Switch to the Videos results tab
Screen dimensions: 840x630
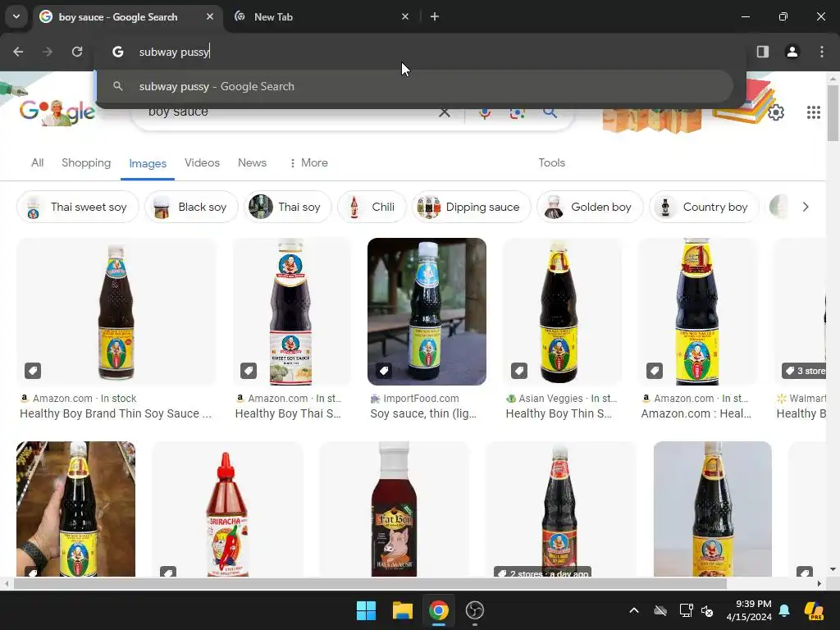tap(202, 162)
